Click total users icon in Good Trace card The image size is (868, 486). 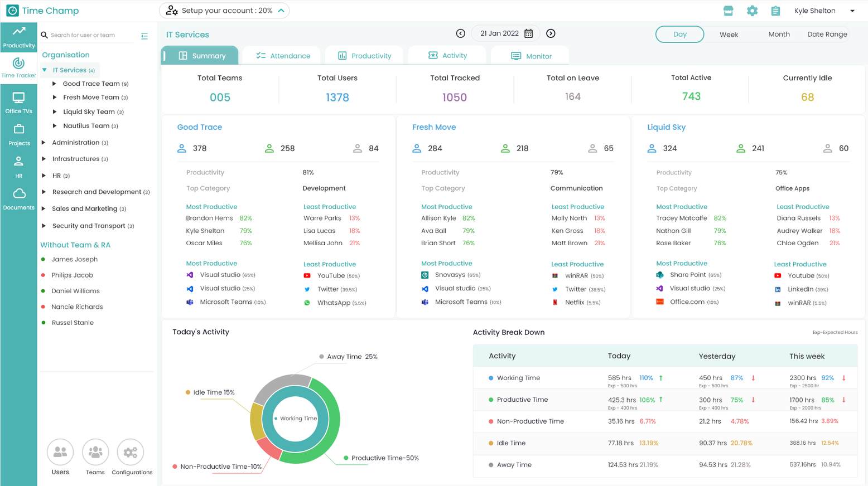coord(182,148)
